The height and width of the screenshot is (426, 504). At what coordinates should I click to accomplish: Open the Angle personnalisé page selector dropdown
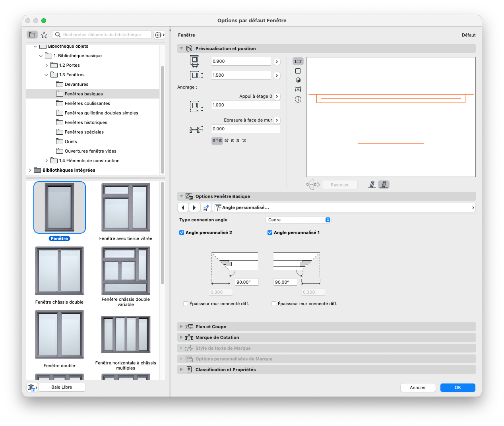pos(344,207)
